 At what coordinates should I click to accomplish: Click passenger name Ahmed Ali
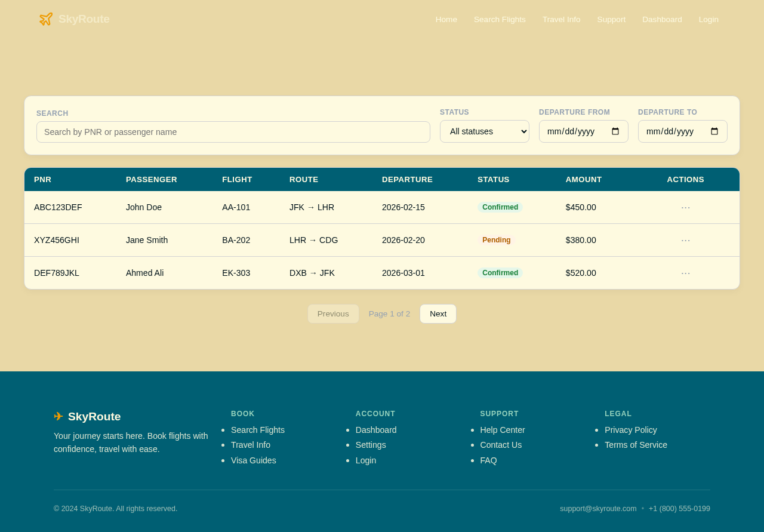coord(144,273)
